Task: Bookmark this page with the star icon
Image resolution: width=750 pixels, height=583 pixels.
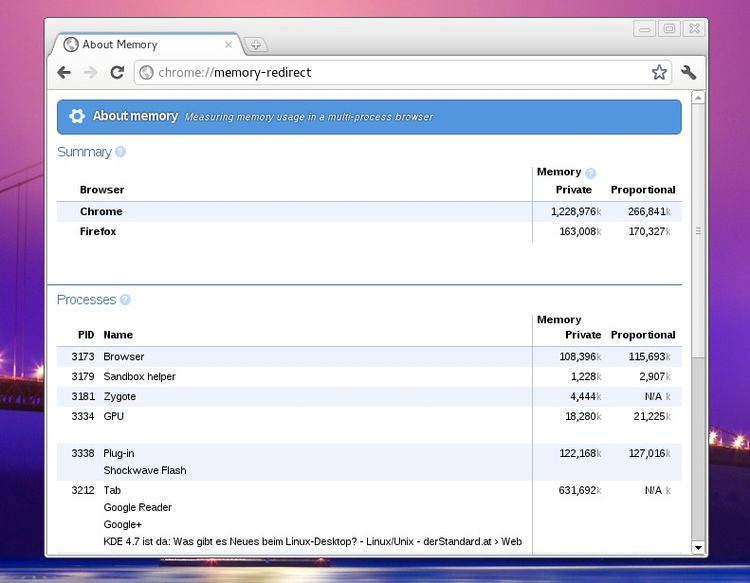Action: click(659, 72)
